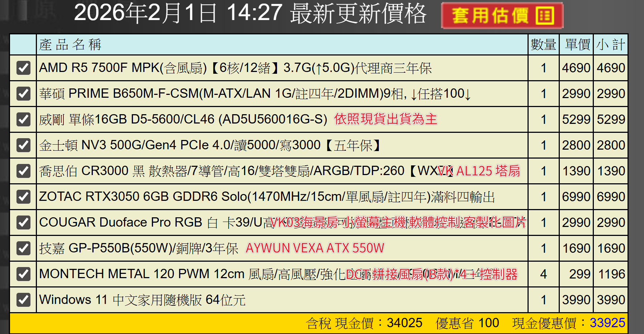The width and height of the screenshot is (644, 334).
Task: Click the 小計 column header
Action: coord(611,45)
